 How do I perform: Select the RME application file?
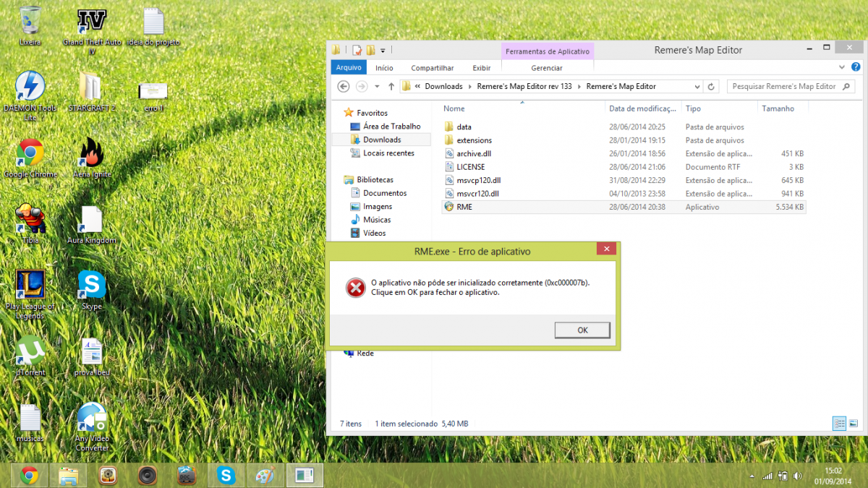coord(464,207)
